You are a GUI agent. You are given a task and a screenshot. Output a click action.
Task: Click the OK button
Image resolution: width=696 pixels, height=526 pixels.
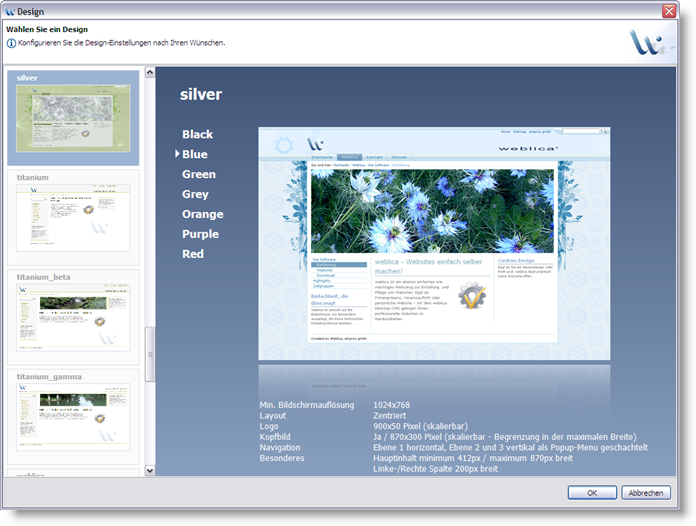[592, 493]
